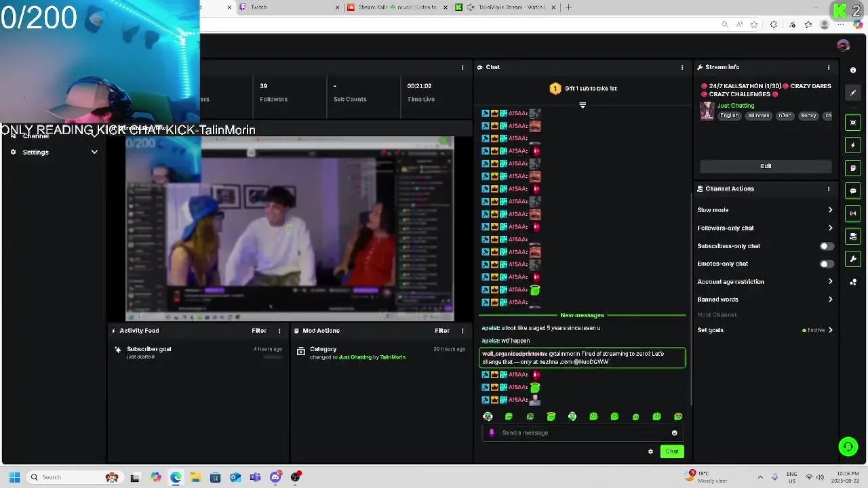
Task: Insert the first quick emote in chat row
Action: coord(488,416)
